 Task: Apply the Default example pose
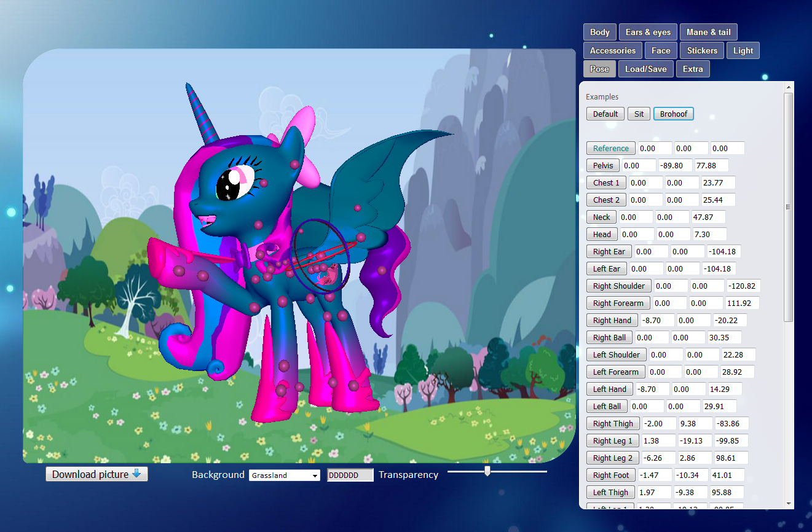coord(605,114)
